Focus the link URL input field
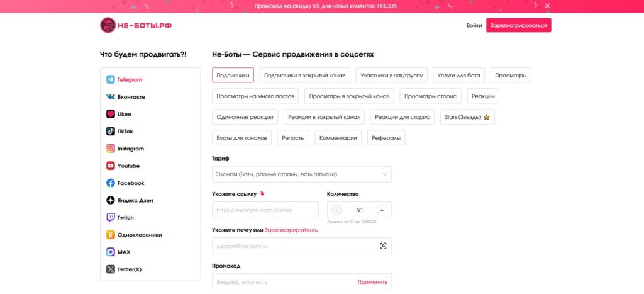This screenshot has width=644, height=294. [265, 210]
